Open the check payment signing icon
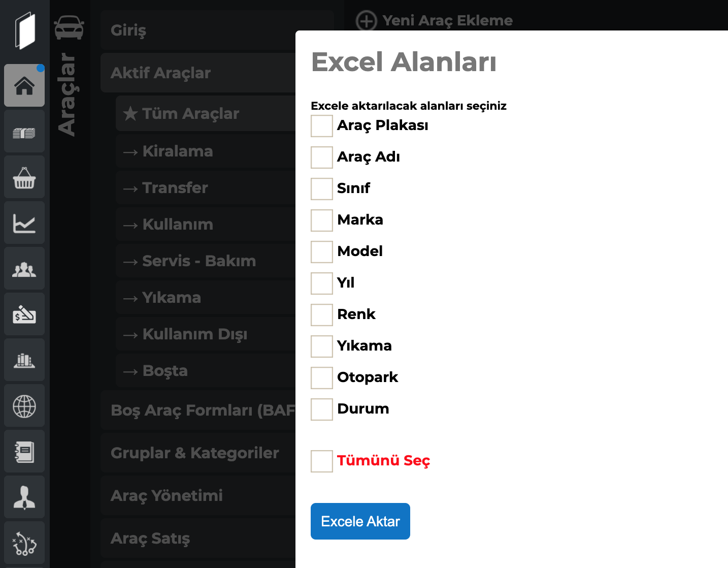 pos(24,314)
